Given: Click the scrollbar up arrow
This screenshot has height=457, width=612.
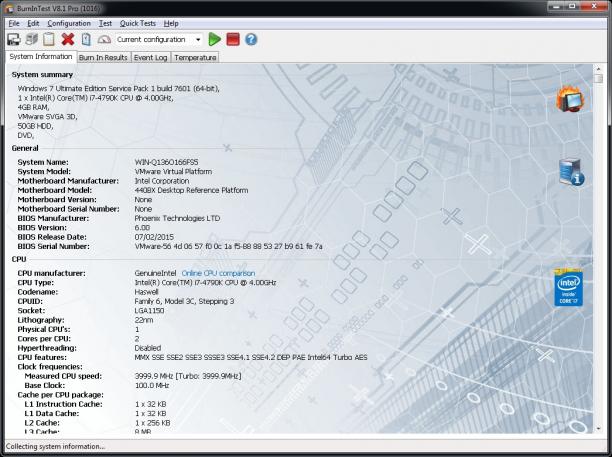Looking at the screenshot, I should pos(598,69).
